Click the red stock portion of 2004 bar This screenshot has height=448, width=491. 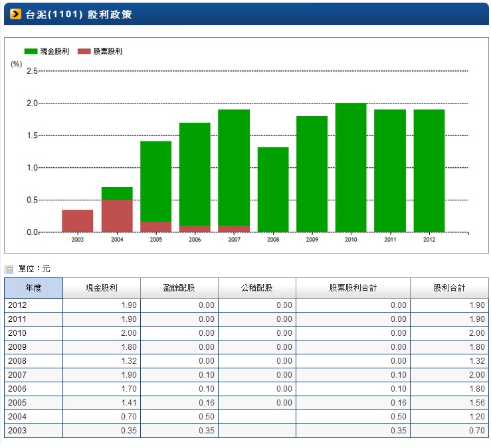coord(117,216)
